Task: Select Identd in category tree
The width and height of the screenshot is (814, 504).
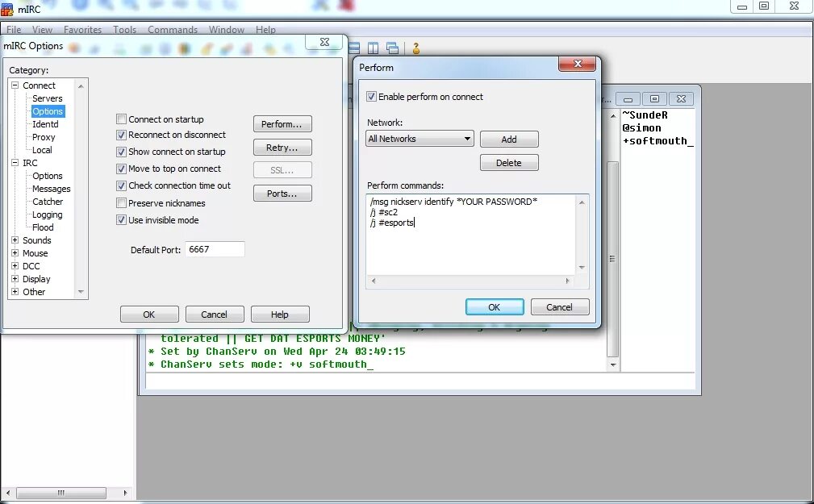Action: 45,124
